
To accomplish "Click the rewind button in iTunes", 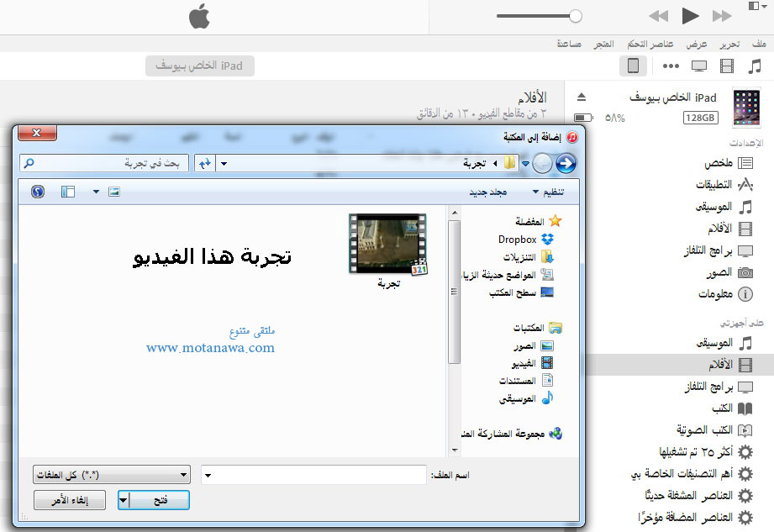I will (x=659, y=16).
